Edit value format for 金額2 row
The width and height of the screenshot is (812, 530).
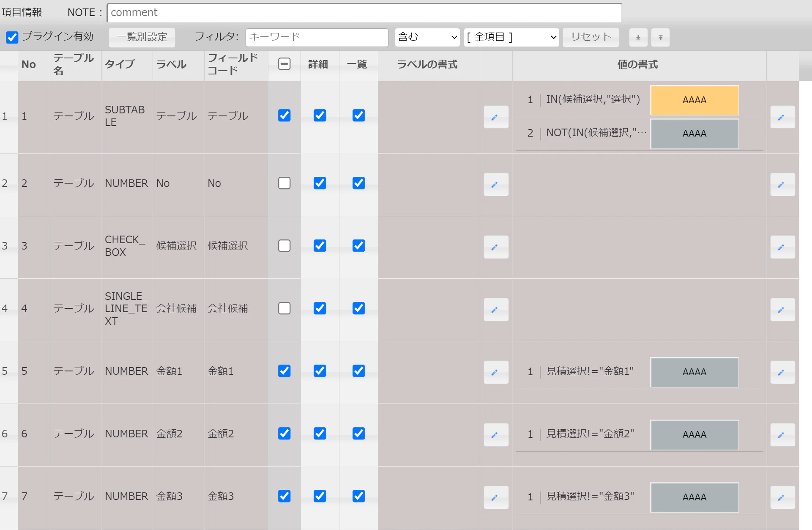click(x=782, y=434)
